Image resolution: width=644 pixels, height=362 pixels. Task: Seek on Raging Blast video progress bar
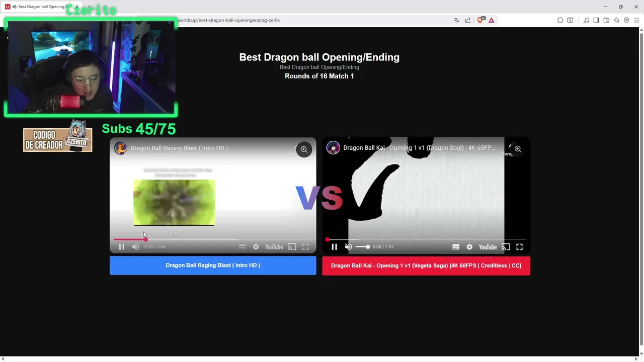click(213, 240)
